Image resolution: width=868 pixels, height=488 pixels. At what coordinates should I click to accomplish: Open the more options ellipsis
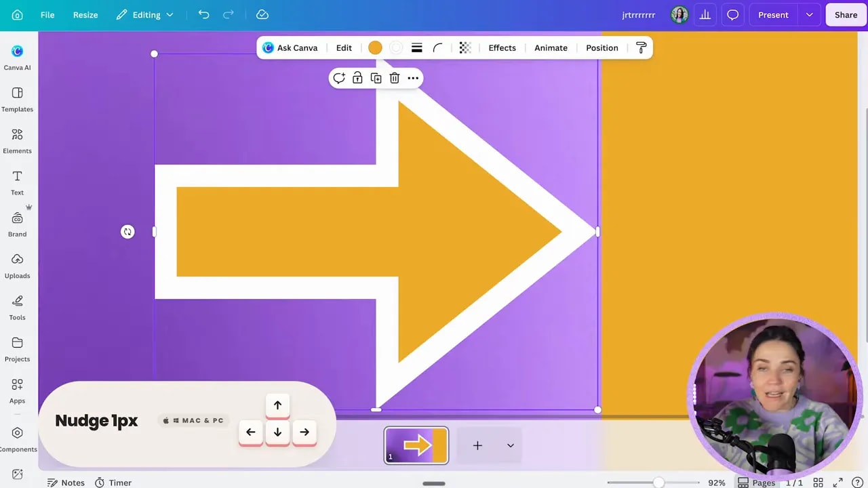click(x=413, y=78)
